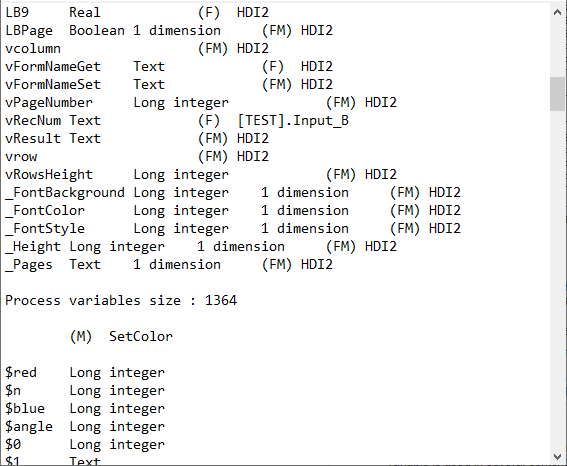
Task: Click the _Height Long integer line
Action: click(x=201, y=247)
